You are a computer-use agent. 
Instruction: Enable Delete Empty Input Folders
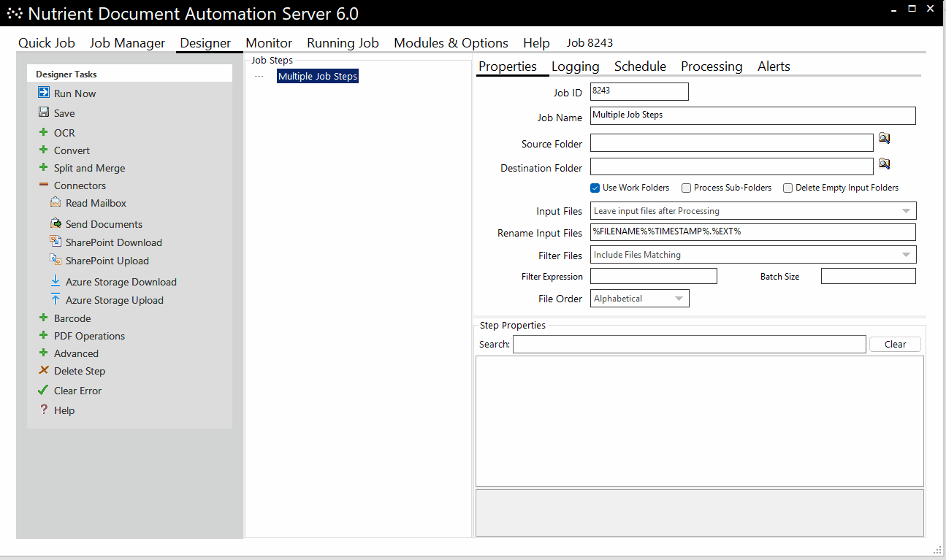[x=787, y=188]
